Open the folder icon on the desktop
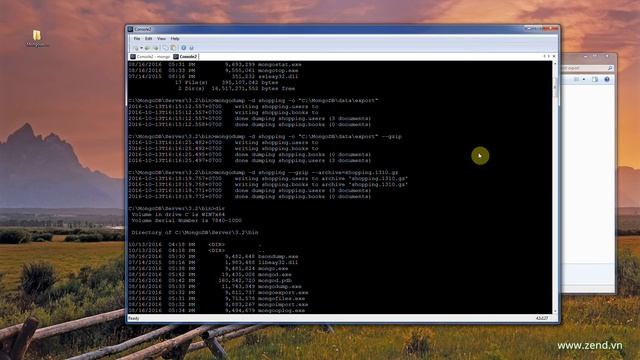Viewport: 640px width, 360px height. (x=37, y=36)
